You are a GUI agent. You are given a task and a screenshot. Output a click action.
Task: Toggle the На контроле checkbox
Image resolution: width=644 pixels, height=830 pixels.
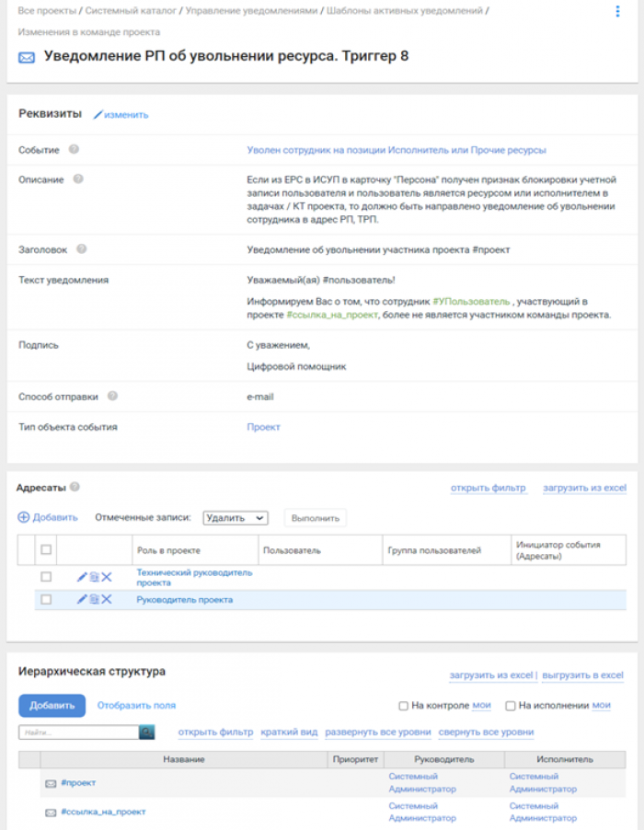coord(403,706)
